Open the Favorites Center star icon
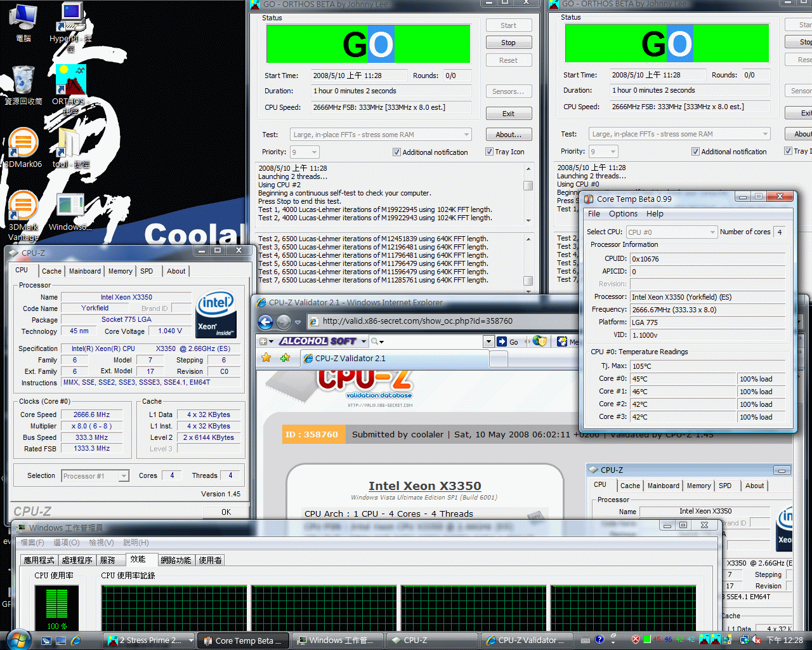This screenshot has width=812, height=650. tap(266, 358)
